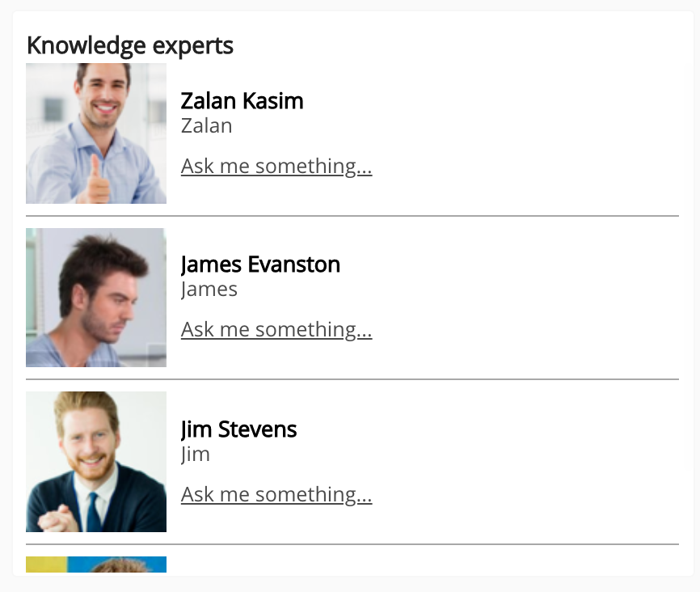This screenshot has width=700, height=592.
Task: Click the partially visible fourth expert photo
Action: [96, 565]
